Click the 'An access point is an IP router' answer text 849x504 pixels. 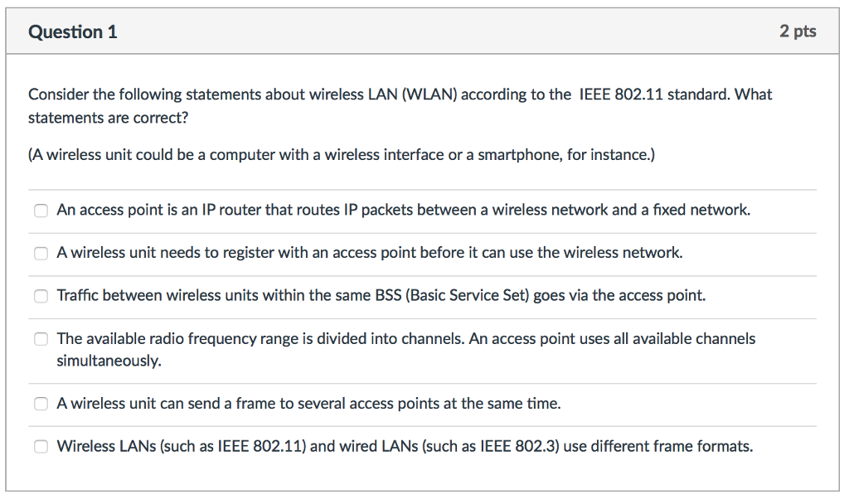click(403, 211)
